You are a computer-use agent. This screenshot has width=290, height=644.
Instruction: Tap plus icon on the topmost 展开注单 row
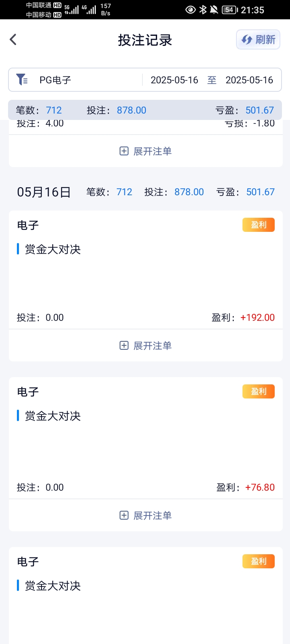click(124, 151)
